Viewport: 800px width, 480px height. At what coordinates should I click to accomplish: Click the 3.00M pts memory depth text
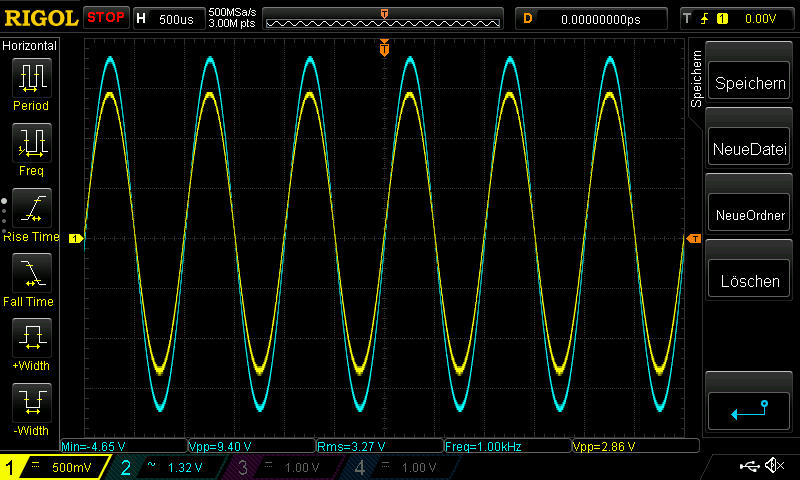tap(232, 23)
